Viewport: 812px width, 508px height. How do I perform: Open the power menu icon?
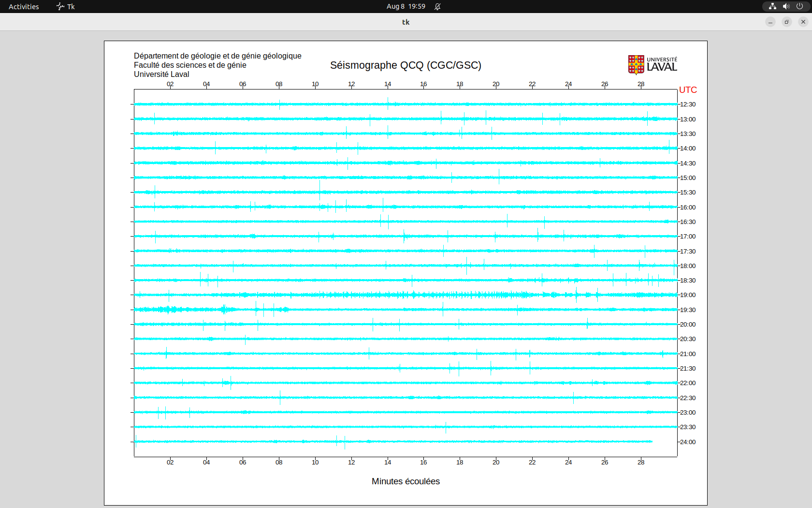tap(799, 6)
